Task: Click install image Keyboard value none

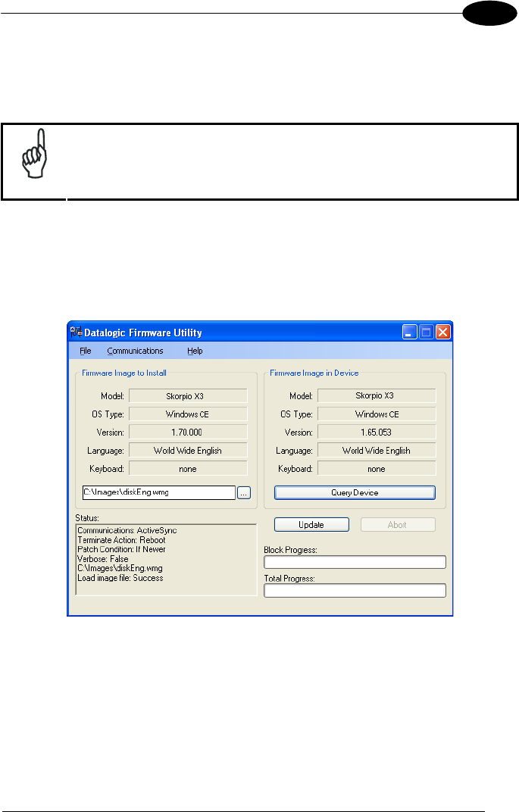Action: 188,469
